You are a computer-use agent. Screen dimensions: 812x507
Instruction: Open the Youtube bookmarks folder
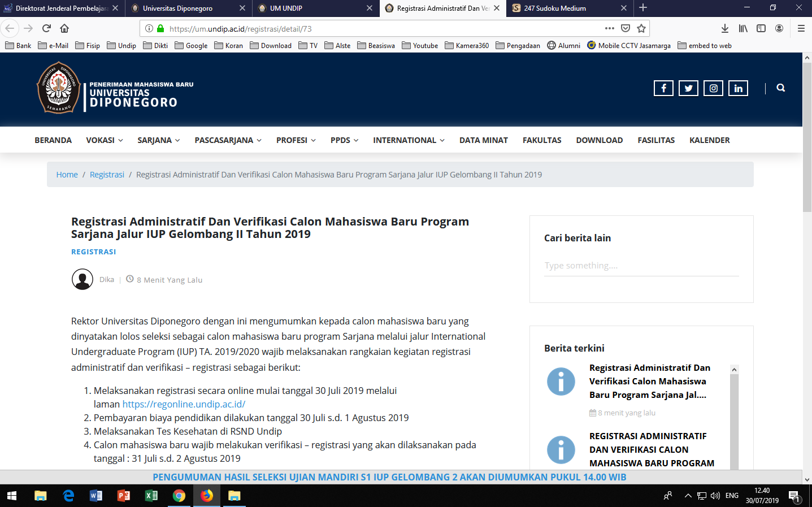(x=420, y=45)
